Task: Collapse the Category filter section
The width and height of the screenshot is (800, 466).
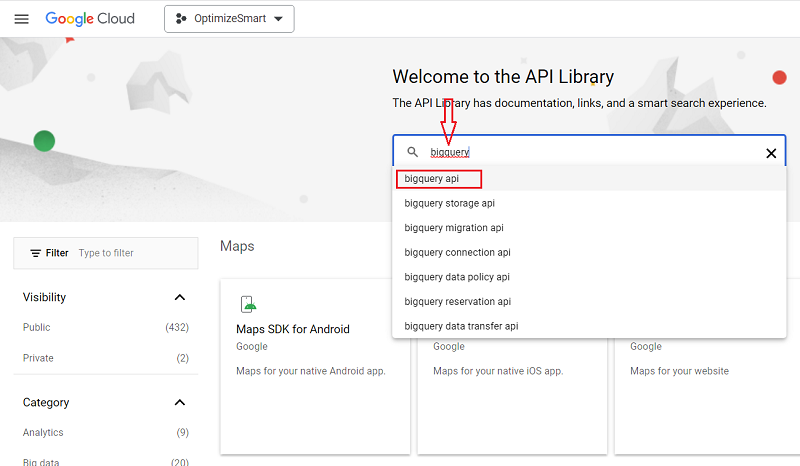Action: point(180,402)
